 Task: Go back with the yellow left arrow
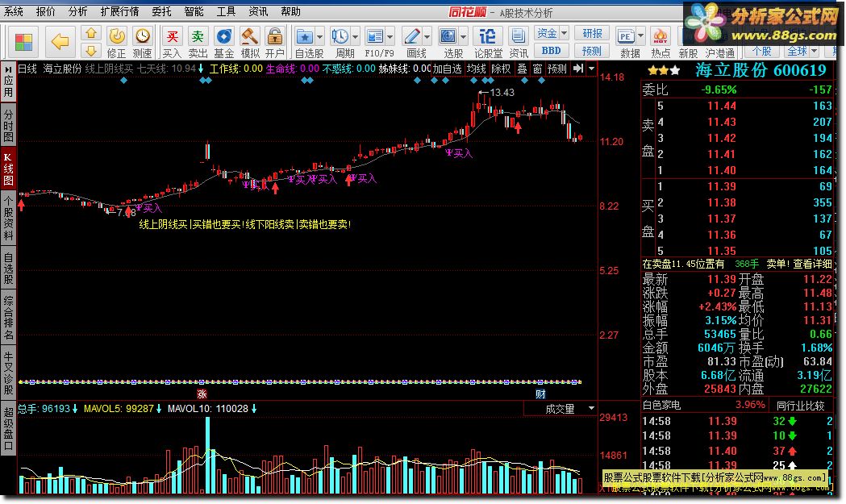pyautogui.click(x=60, y=42)
